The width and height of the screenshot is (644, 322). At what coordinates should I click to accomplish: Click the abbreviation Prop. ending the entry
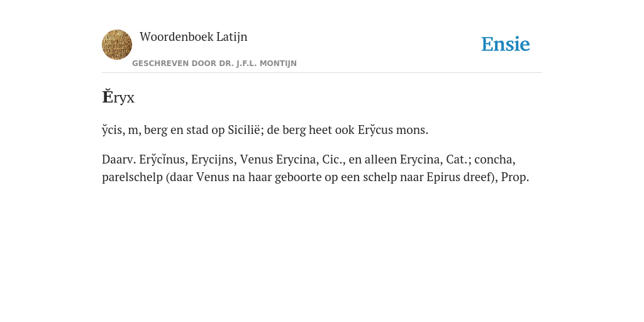click(x=515, y=177)
